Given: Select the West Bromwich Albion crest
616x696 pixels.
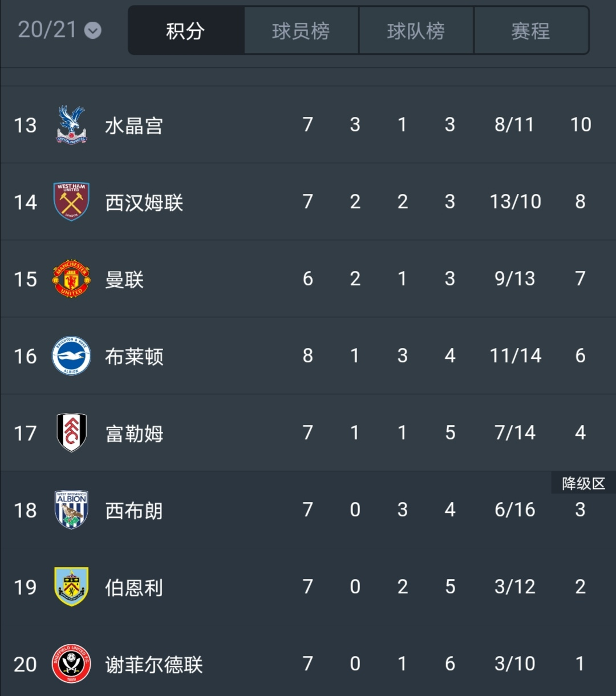Looking at the screenshot, I should point(71,510).
